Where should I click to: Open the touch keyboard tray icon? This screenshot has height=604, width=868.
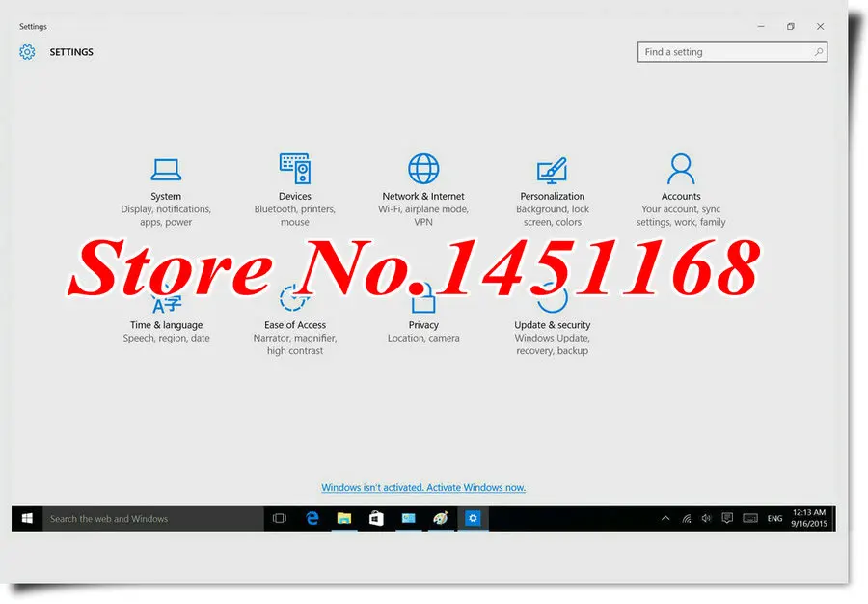click(750, 519)
